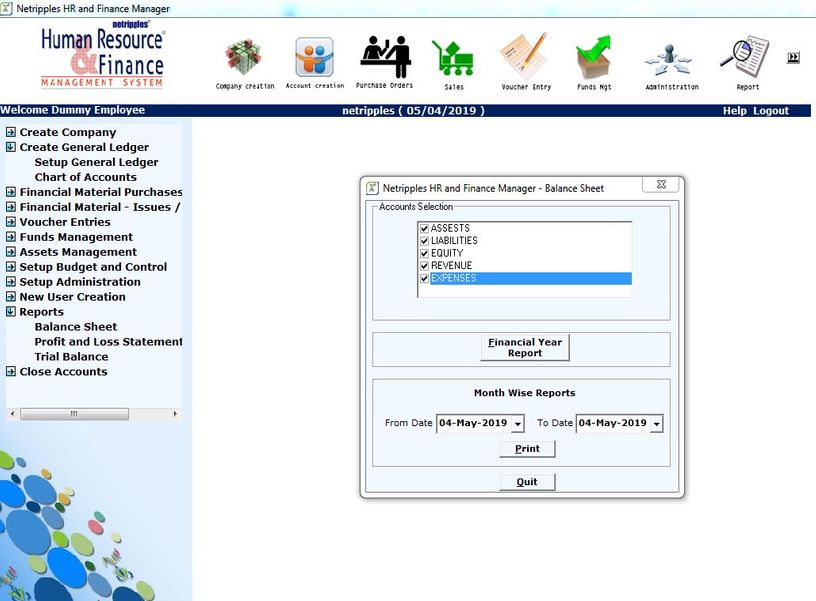Click sidebar scrollbar left arrow

point(12,414)
